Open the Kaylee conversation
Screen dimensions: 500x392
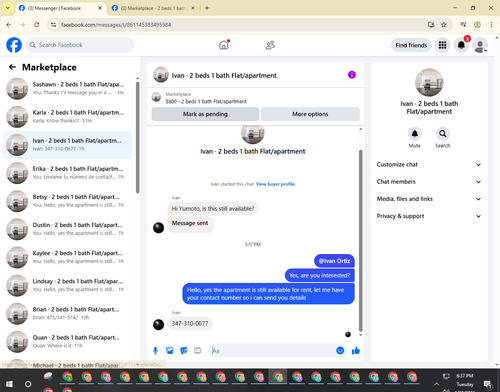(x=67, y=257)
